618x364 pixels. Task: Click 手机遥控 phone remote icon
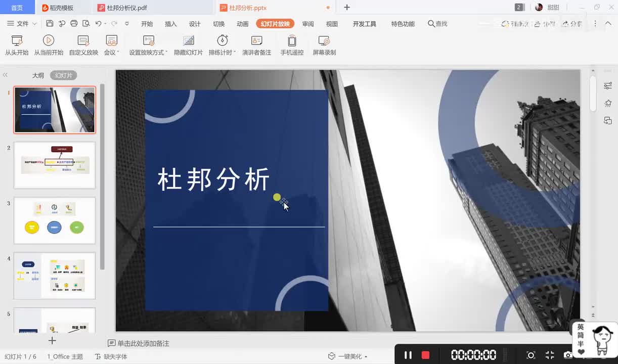click(x=292, y=45)
